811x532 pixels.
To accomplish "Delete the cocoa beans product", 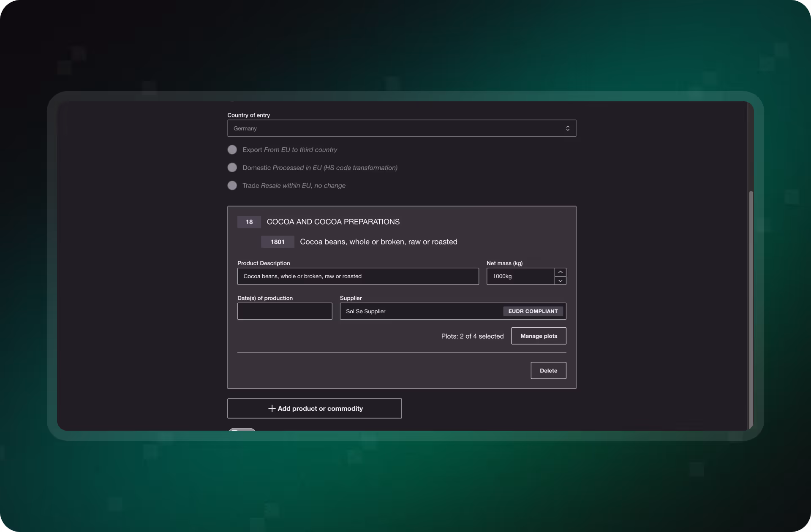I will [x=548, y=371].
